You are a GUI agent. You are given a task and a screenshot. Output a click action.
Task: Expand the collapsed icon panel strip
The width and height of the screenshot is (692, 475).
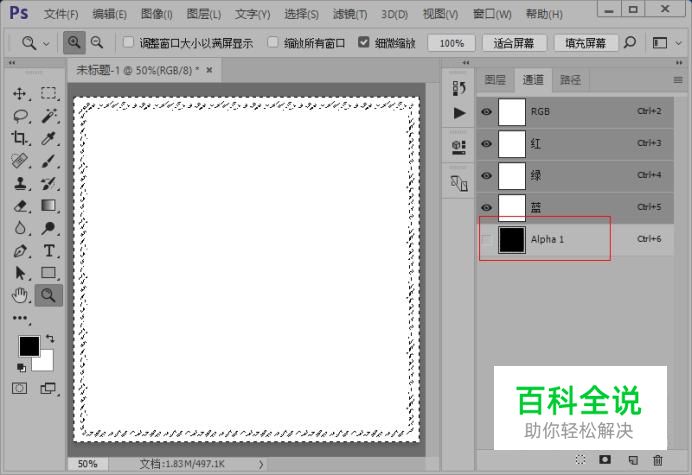coord(466,63)
